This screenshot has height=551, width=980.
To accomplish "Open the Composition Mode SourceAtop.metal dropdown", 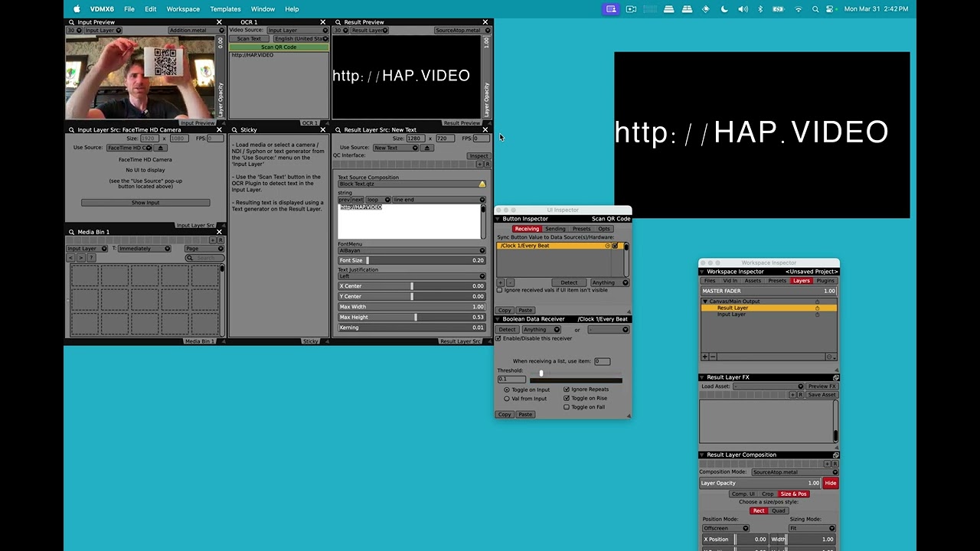I will point(794,472).
